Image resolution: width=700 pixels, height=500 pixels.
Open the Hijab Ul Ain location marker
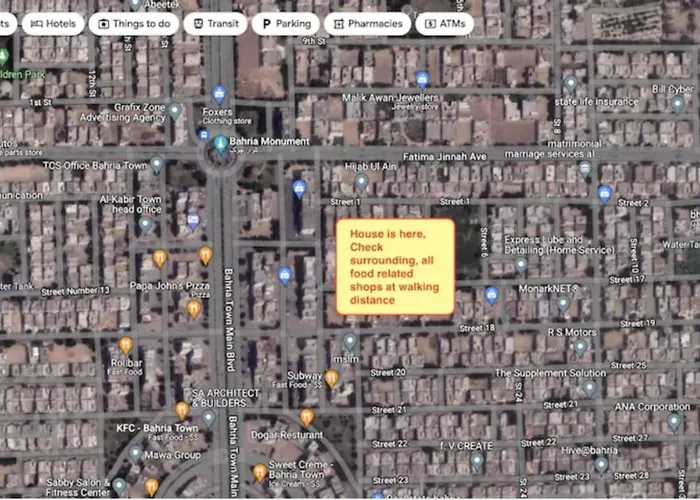(361, 183)
